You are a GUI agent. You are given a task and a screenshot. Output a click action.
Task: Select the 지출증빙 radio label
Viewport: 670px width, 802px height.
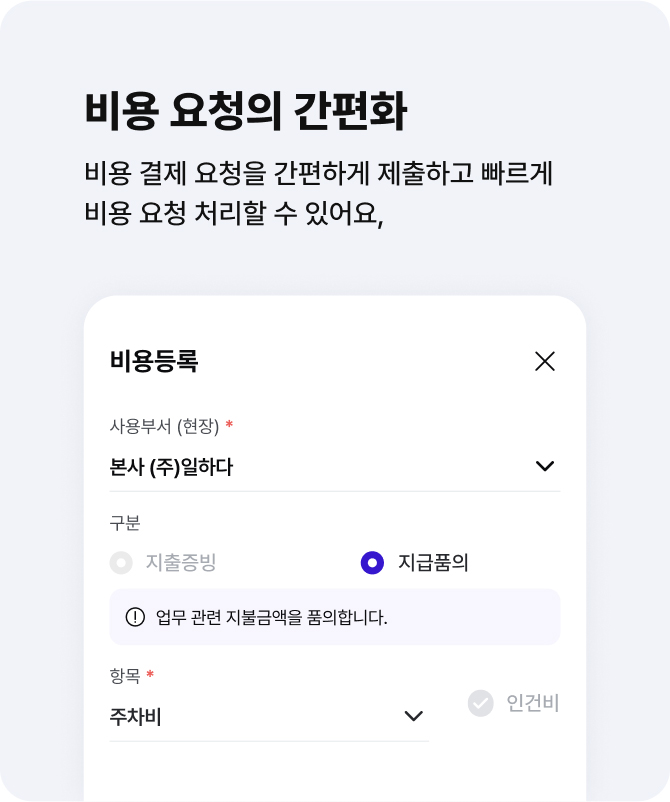[x=181, y=562]
